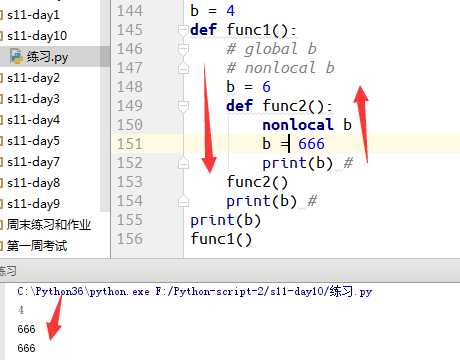Toggle the comment fold marker on line 146
The image size is (460, 360).
[183, 49]
